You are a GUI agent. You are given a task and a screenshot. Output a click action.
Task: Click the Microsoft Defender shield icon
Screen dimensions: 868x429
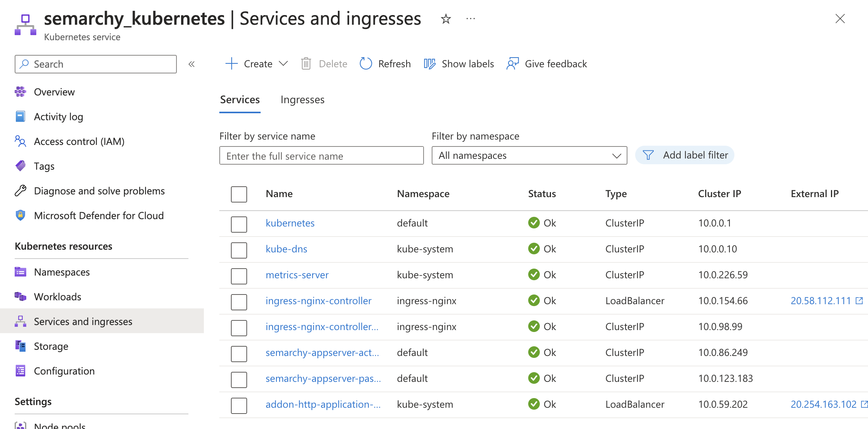tap(20, 216)
